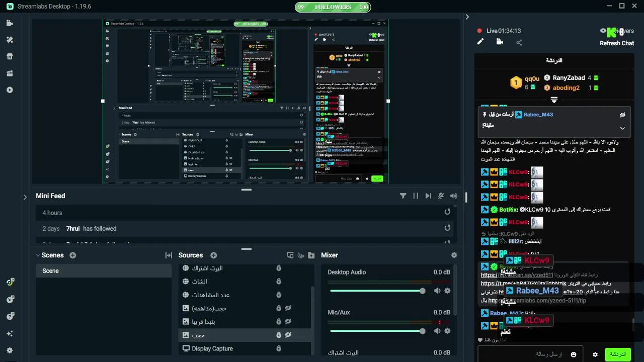Click the Sources widget display icon
The width and height of the screenshot is (644, 362).
290,255
